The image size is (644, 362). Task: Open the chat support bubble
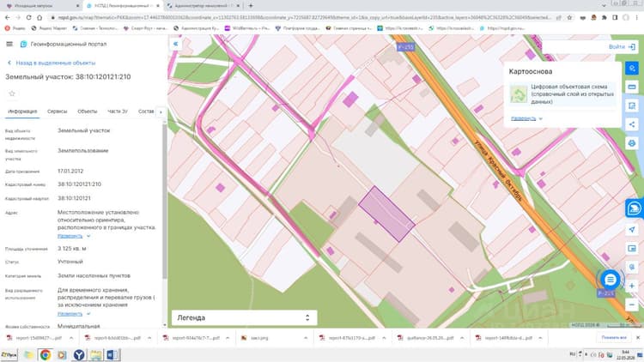point(611,280)
